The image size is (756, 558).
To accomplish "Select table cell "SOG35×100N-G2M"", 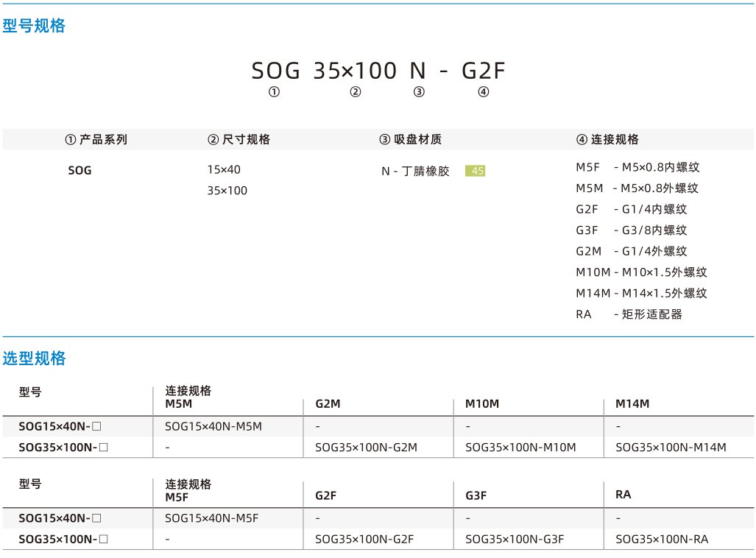I will tap(367, 448).
